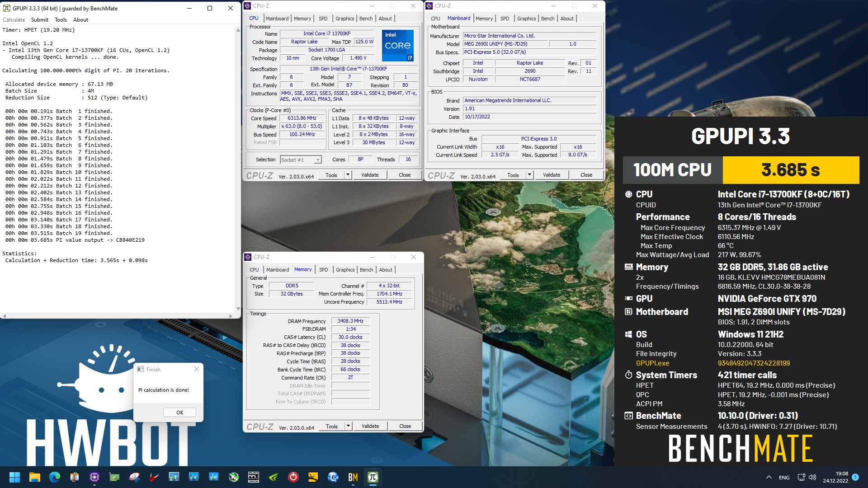
Task: Click the red power button taskbar icon
Action: point(293,477)
